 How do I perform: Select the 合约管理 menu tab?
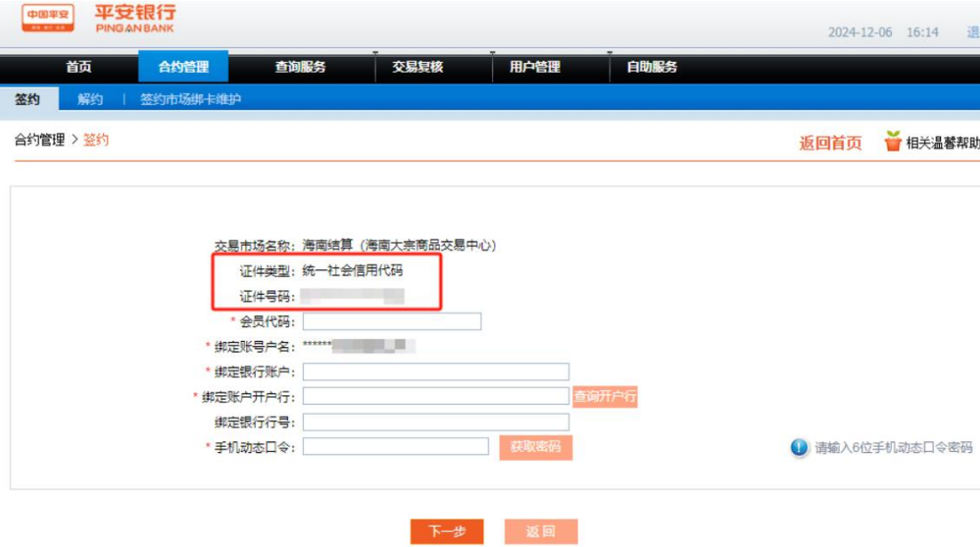pyautogui.click(x=183, y=67)
